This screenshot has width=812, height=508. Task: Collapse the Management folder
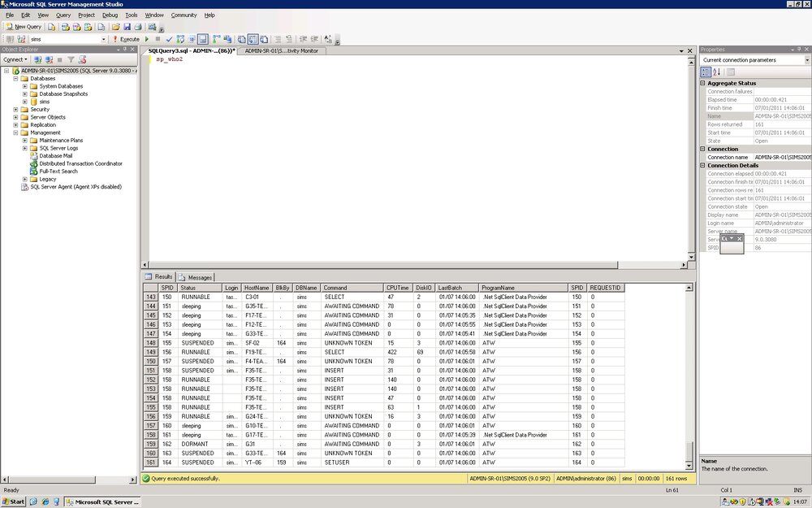pos(15,132)
